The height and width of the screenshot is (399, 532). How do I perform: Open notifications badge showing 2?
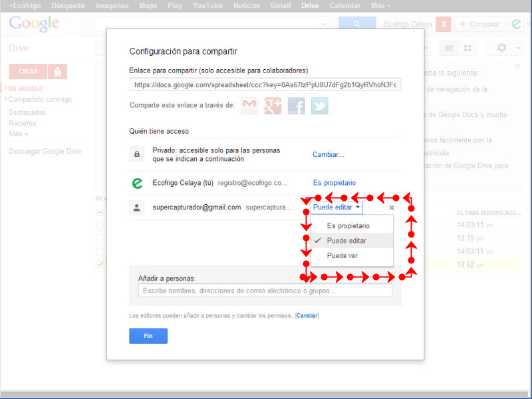point(443,24)
